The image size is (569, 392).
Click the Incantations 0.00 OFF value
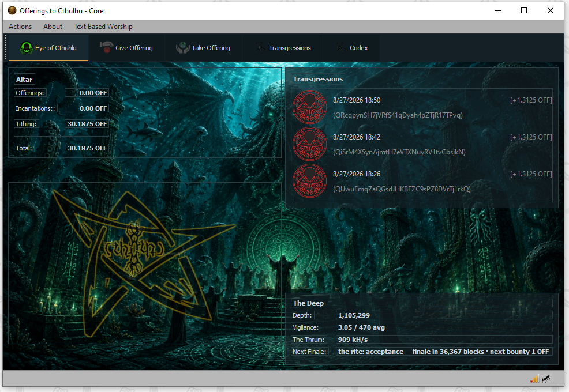87,108
